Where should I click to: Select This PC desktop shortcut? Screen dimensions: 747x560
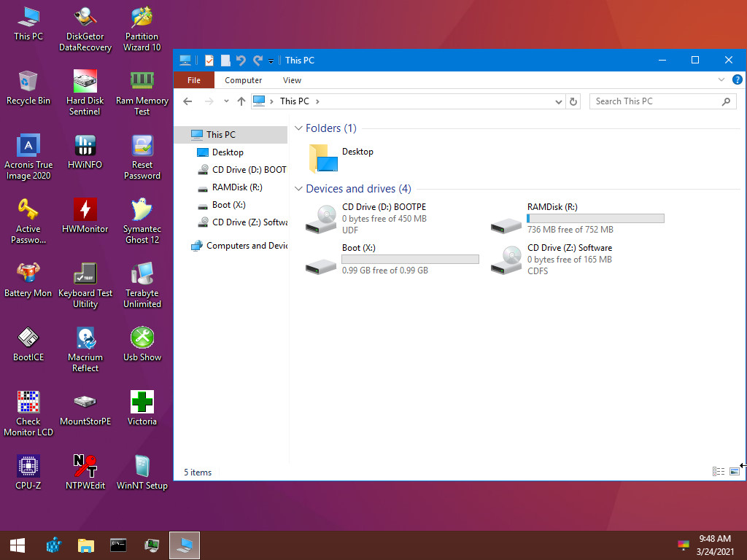click(28, 23)
